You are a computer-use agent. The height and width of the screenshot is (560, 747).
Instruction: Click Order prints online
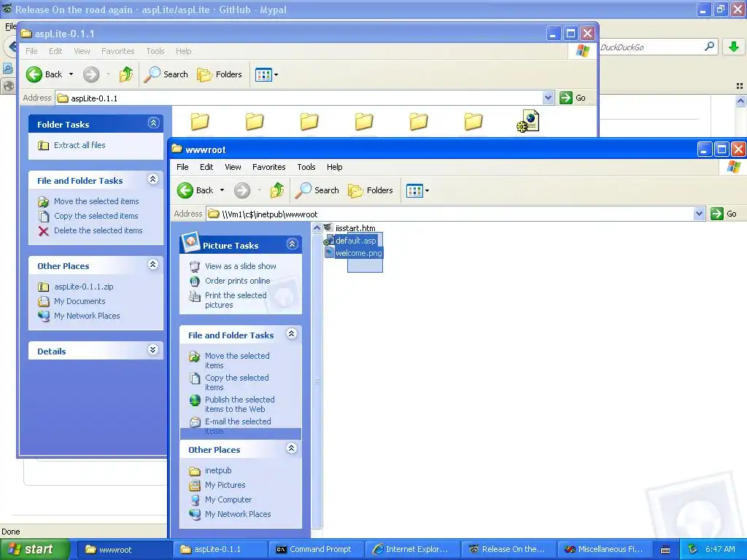pyautogui.click(x=237, y=281)
